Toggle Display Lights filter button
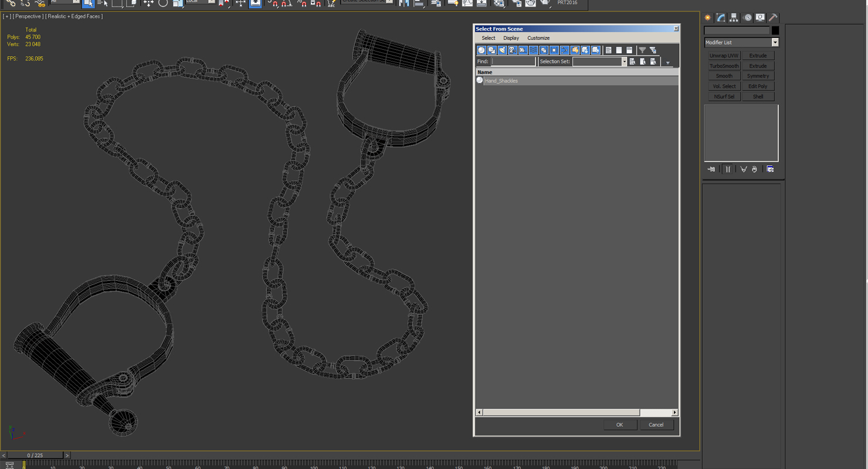 pyautogui.click(x=502, y=50)
